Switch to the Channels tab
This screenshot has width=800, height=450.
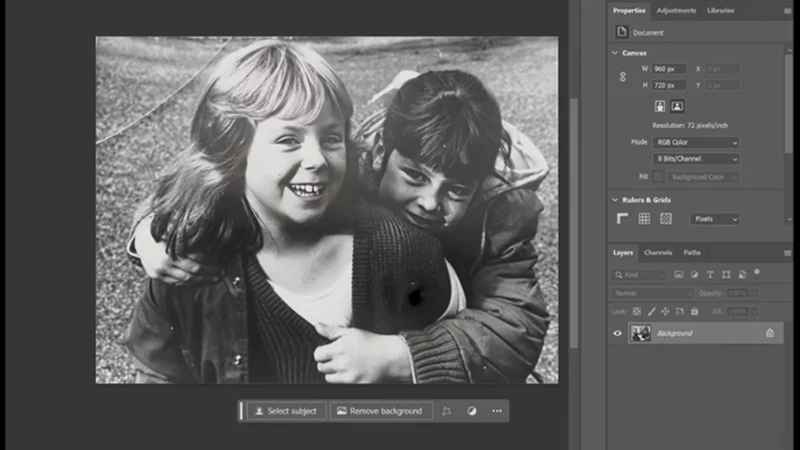coord(658,253)
